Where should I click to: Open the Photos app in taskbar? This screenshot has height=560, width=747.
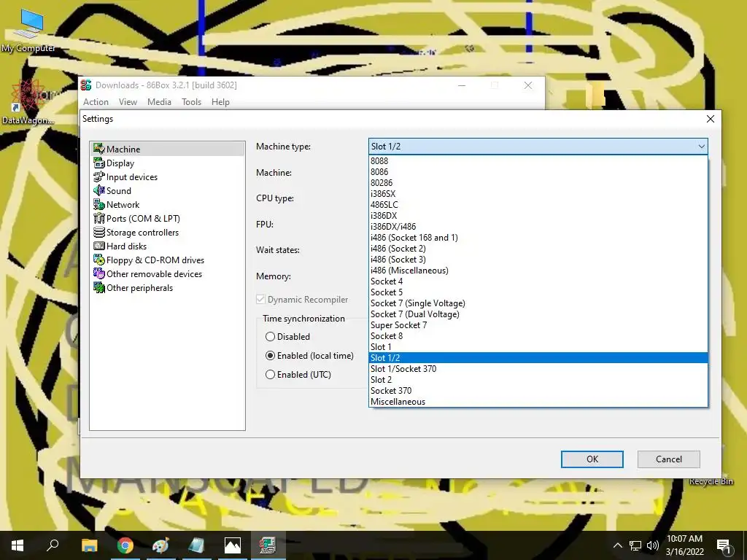click(x=233, y=545)
